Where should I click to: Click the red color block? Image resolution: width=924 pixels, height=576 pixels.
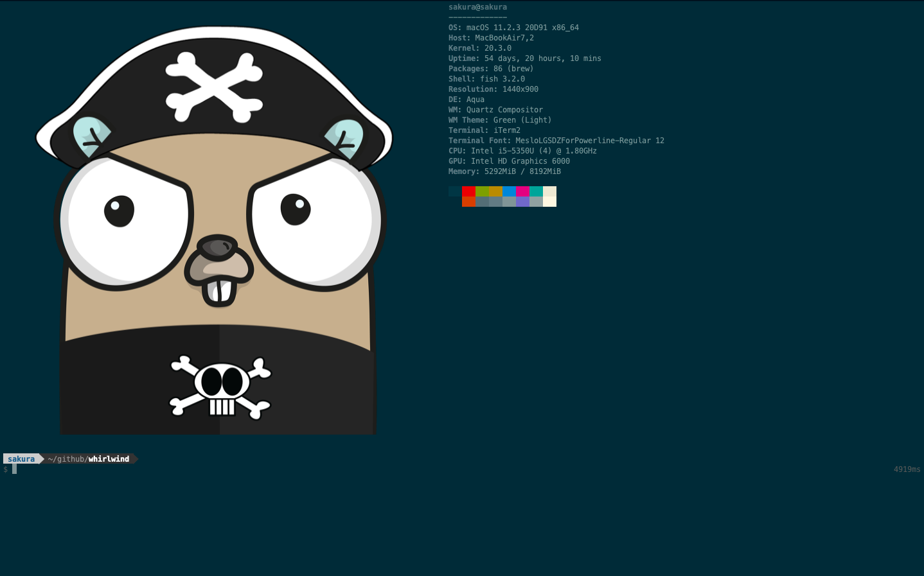(468, 191)
